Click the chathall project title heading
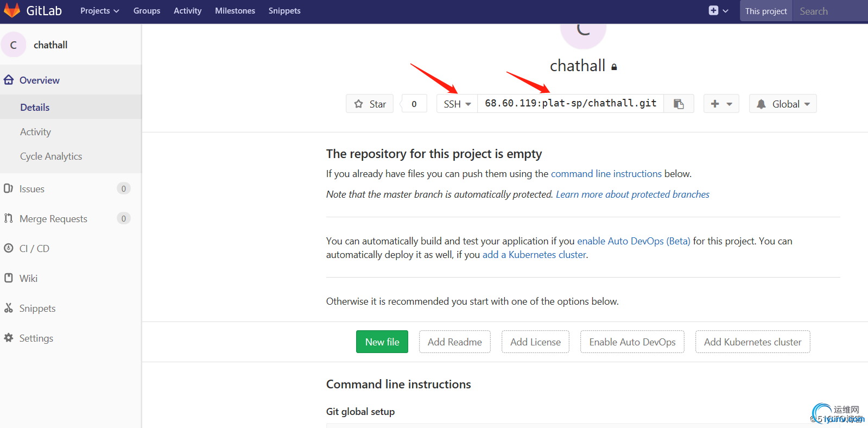 coord(578,66)
